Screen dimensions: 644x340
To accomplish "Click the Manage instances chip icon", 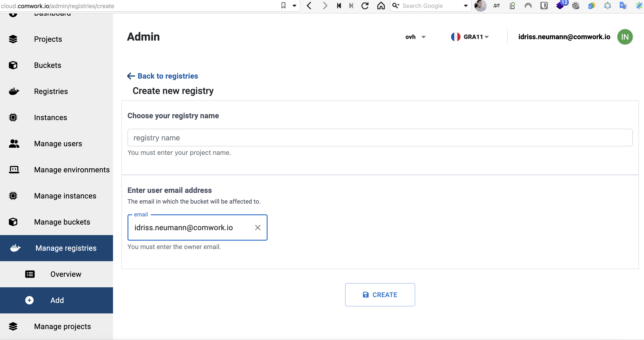I will click(x=13, y=196).
